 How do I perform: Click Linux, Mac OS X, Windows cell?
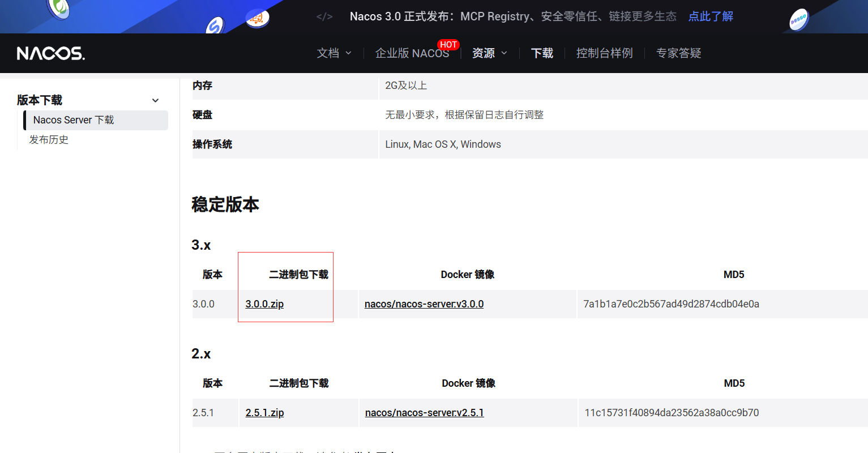(x=443, y=144)
